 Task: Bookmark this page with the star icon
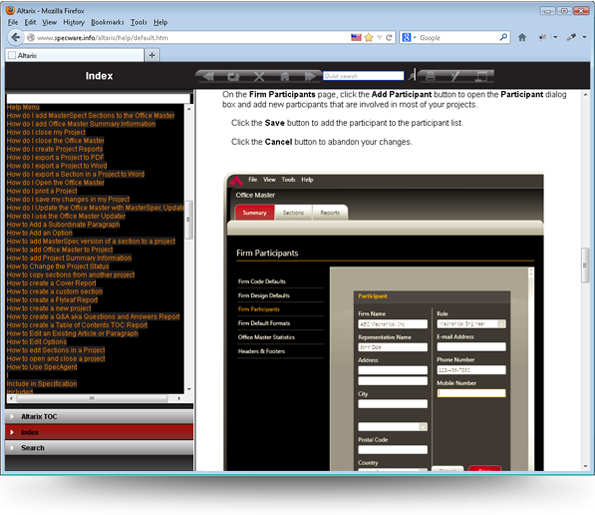point(368,37)
